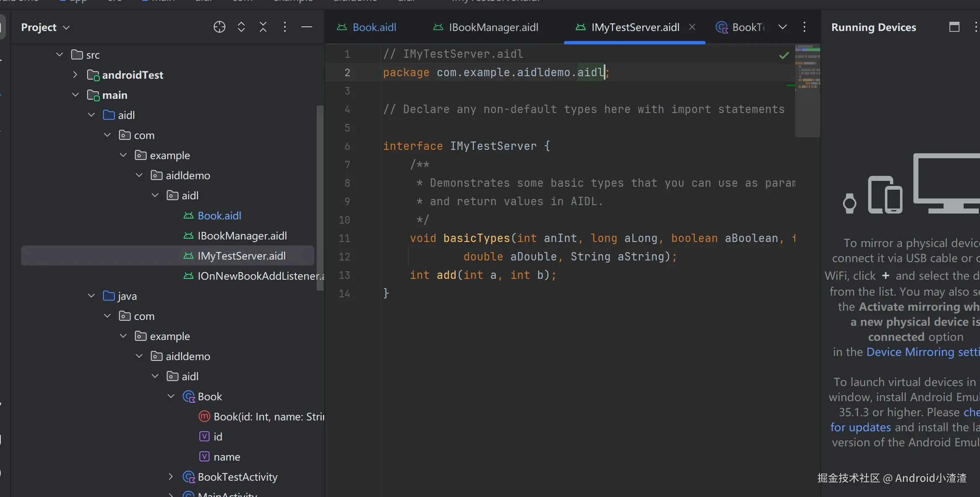Click the Select Opened File target icon
This screenshot has height=497, width=980.
[219, 27]
